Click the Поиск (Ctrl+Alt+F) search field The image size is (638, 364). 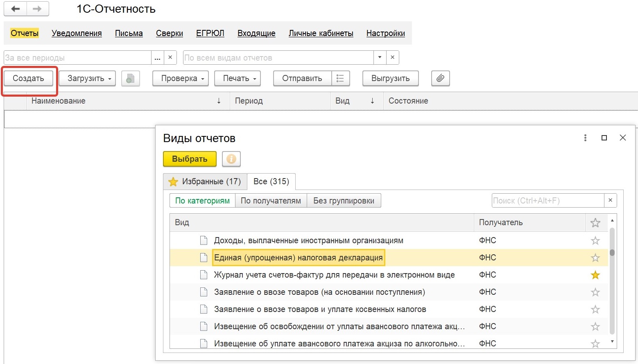click(548, 200)
